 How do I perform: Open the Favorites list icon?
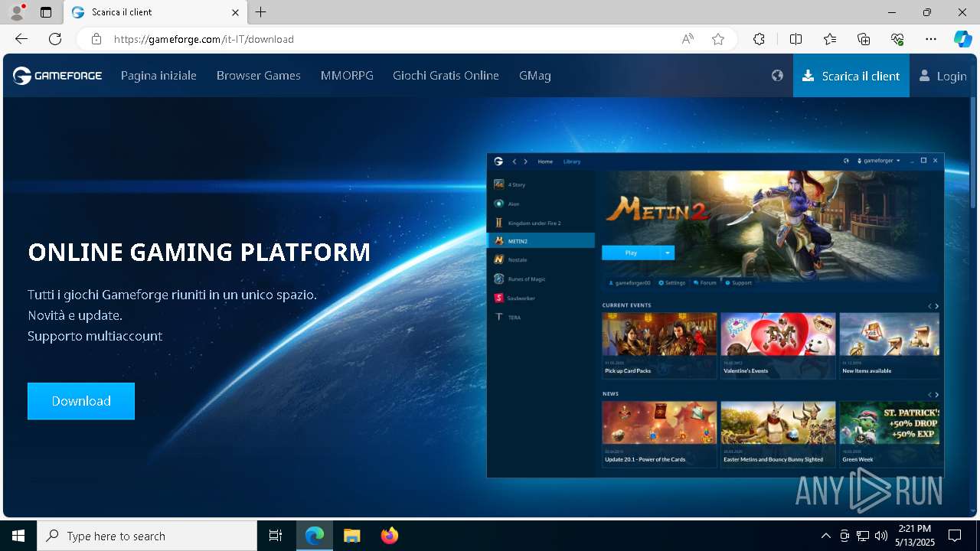830,39
